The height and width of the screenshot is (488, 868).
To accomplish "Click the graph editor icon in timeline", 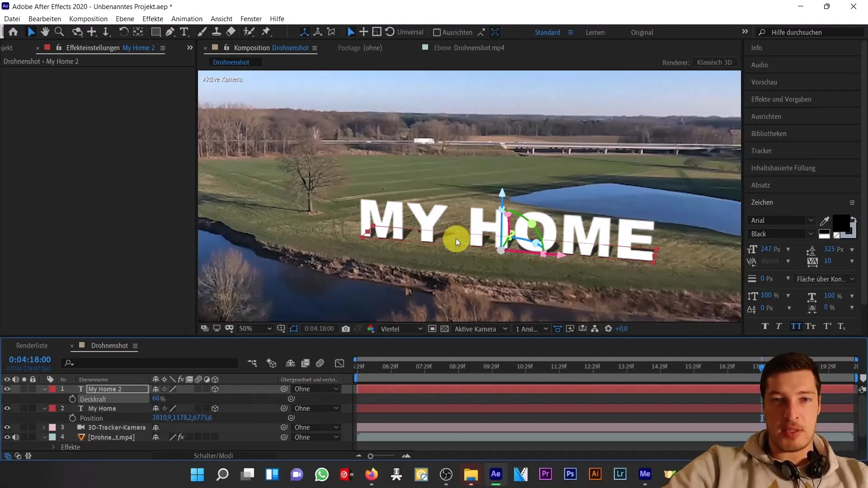I will (340, 363).
